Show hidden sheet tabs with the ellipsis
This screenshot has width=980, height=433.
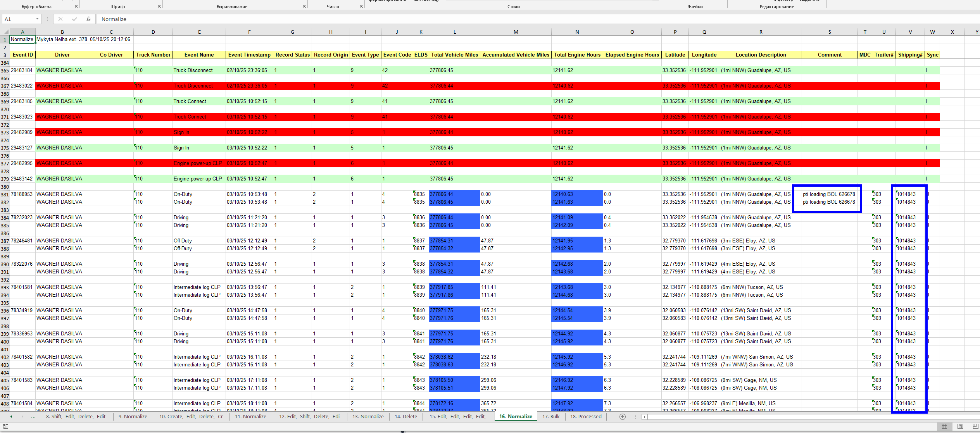(33, 417)
